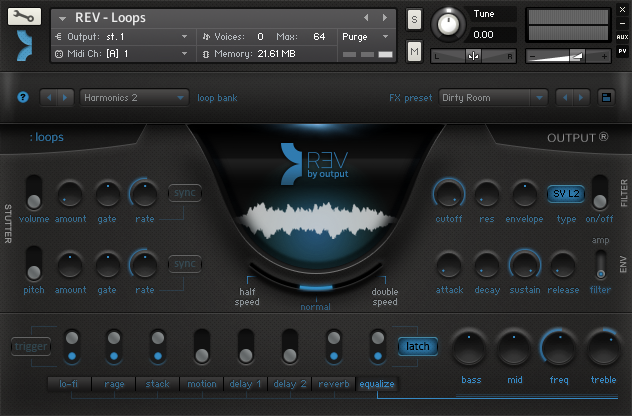The height and width of the screenshot is (416, 632).
Task: Enable sync for pitch stutter rate
Action: pos(185,264)
